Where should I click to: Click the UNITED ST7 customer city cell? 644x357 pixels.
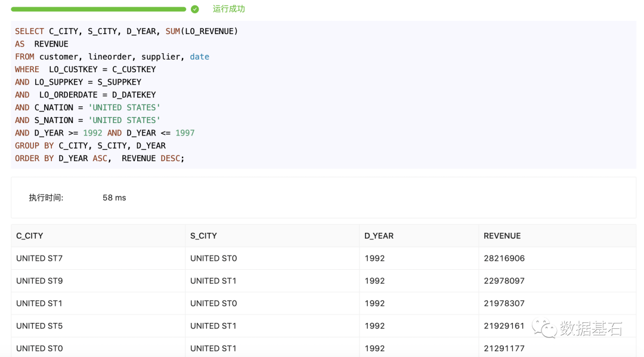pyautogui.click(x=39, y=258)
